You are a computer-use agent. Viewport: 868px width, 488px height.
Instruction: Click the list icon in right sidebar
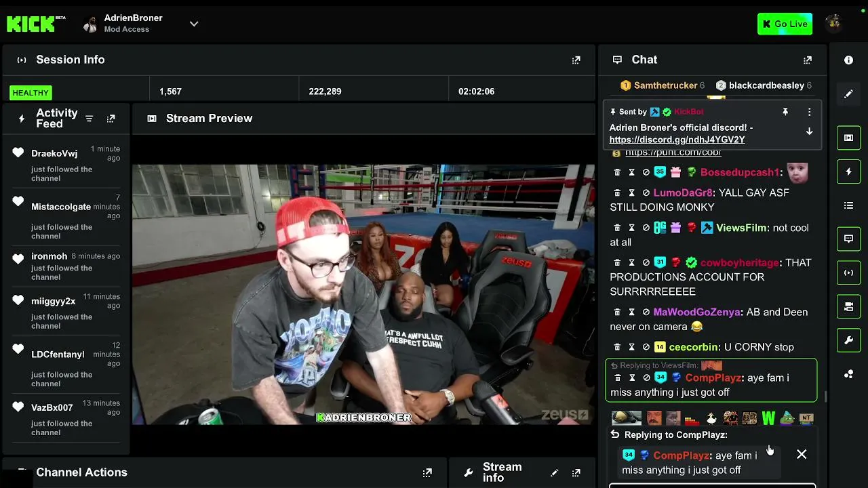click(x=848, y=205)
